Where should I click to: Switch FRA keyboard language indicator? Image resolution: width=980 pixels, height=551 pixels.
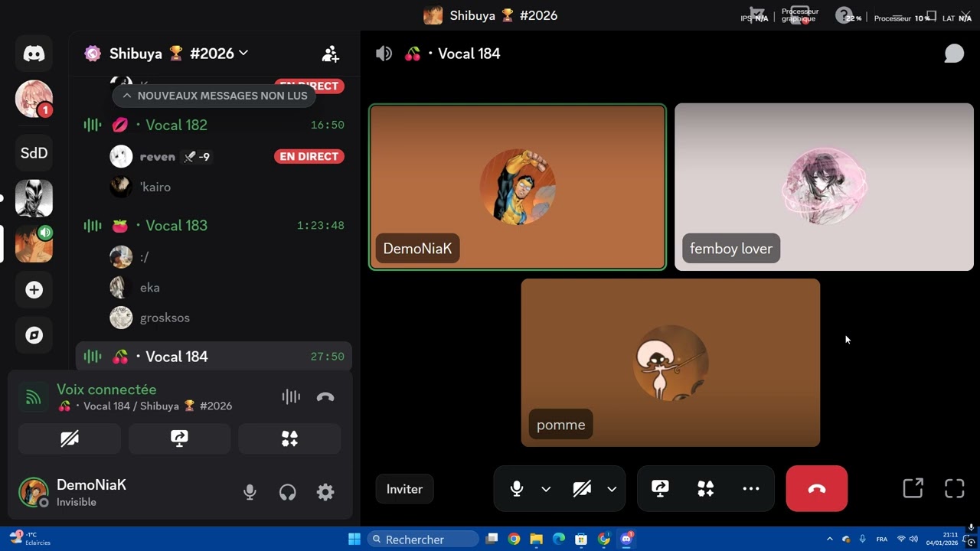tap(882, 540)
